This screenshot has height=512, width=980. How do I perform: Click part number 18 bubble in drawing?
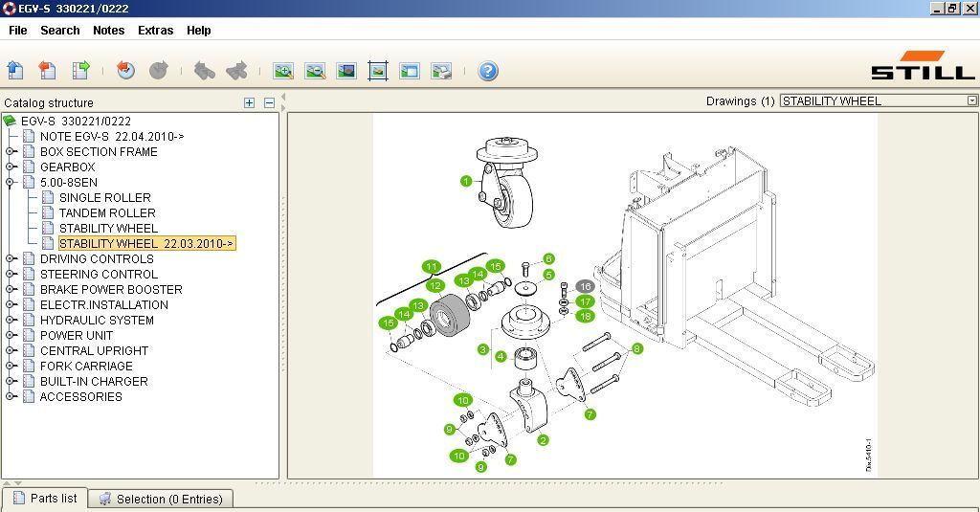pyautogui.click(x=585, y=317)
